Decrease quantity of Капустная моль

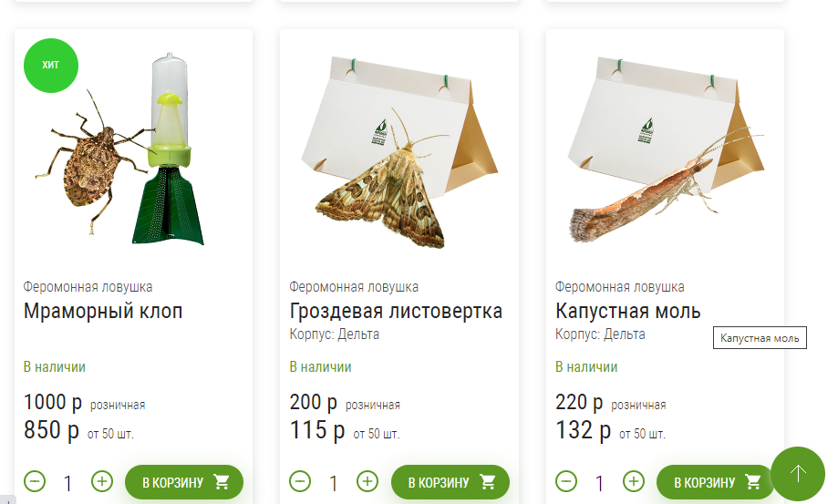coord(566,481)
